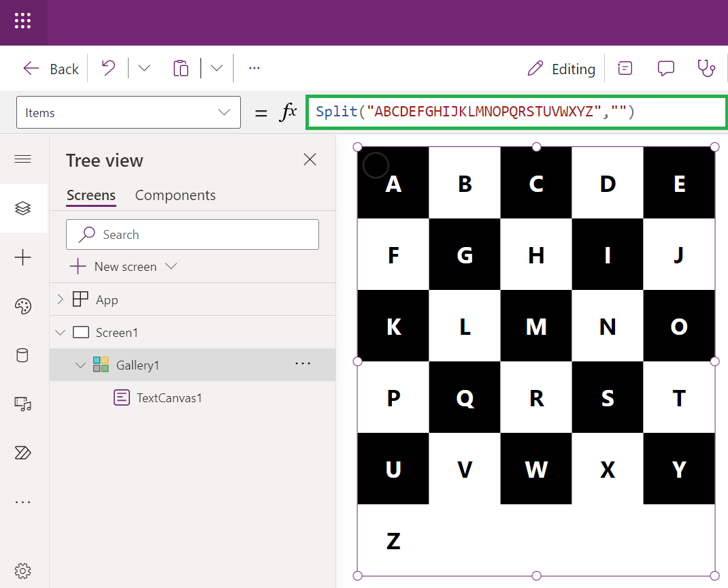Select the gallery cell with letter M
728x588 pixels.
tap(536, 325)
